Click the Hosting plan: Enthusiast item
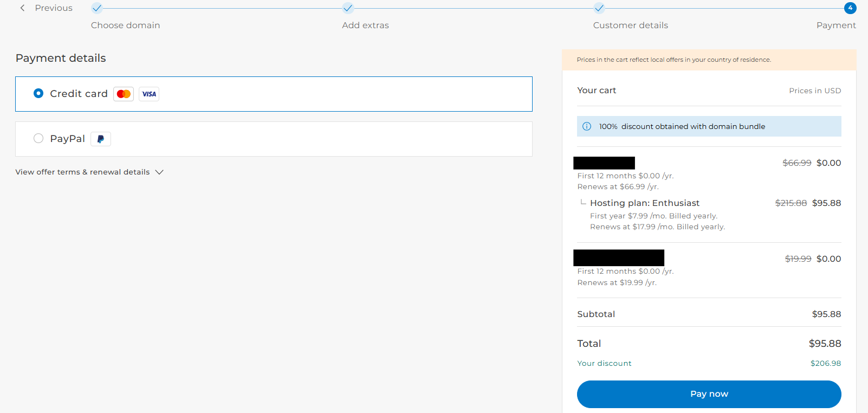 [x=645, y=203]
